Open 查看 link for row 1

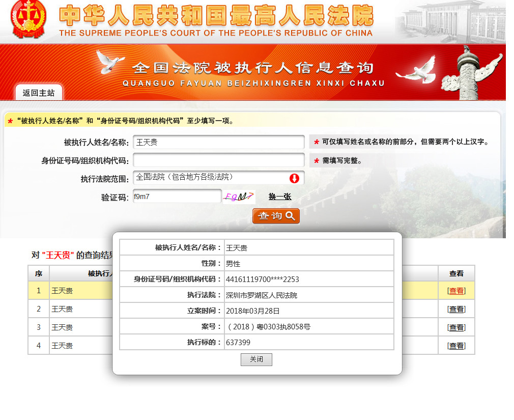[x=456, y=291]
